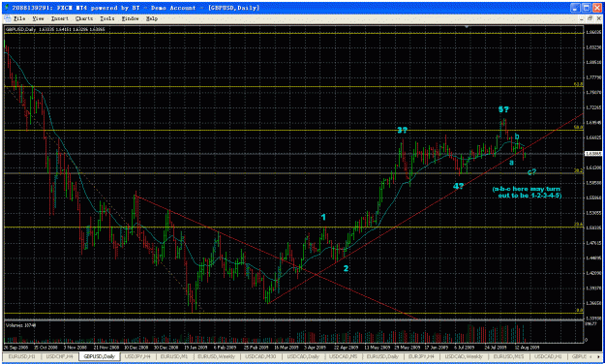Switch to the USDCAD,H1 chart tab

[548, 356]
